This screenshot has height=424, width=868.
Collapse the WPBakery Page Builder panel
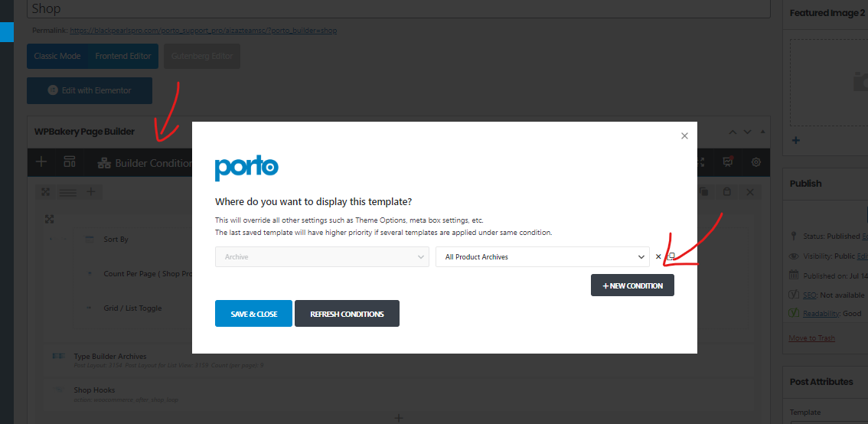(x=763, y=132)
